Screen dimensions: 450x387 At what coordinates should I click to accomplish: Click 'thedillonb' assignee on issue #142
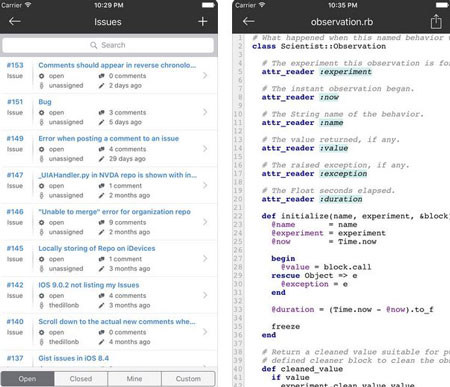click(x=64, y=305)
